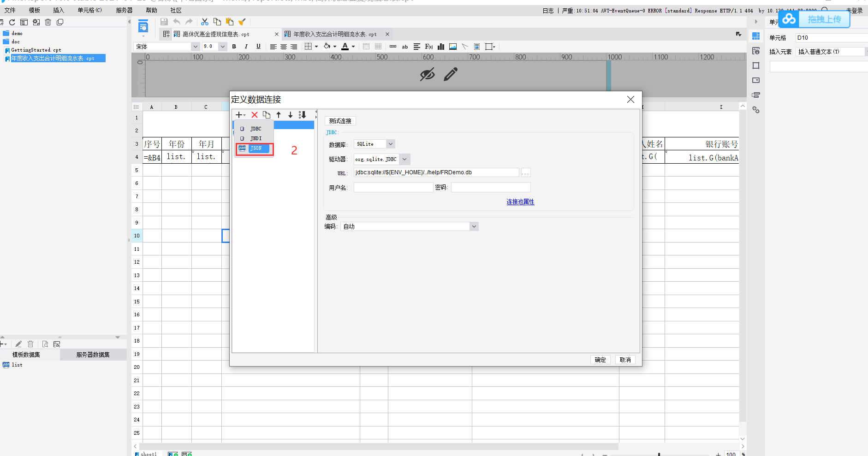868x456 pixels.
Task: Open the 编码 自动 encoding dropdown
Action: point(474,226)
